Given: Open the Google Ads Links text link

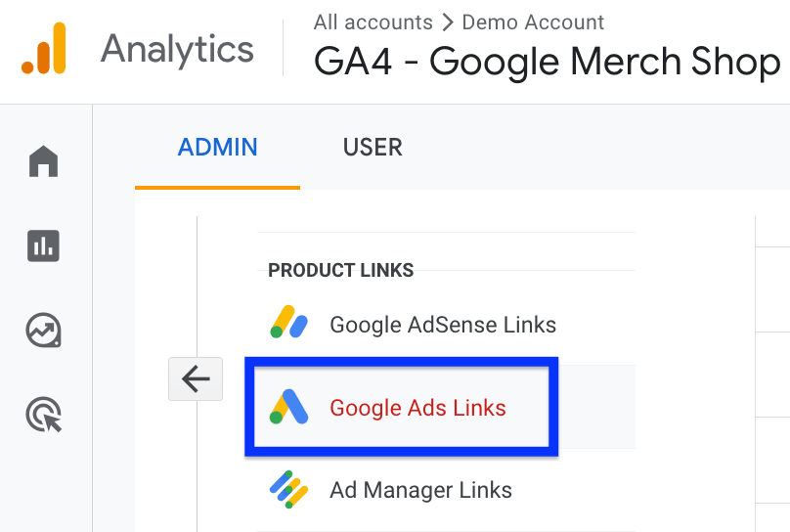Looking at the screenshot, I should (x=417, y=408).
